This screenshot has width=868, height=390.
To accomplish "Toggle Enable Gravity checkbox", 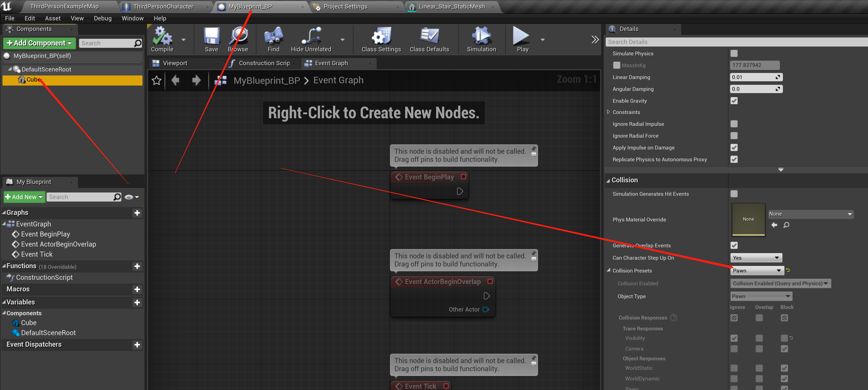I will pyautogui.click(x=734, y=101).
